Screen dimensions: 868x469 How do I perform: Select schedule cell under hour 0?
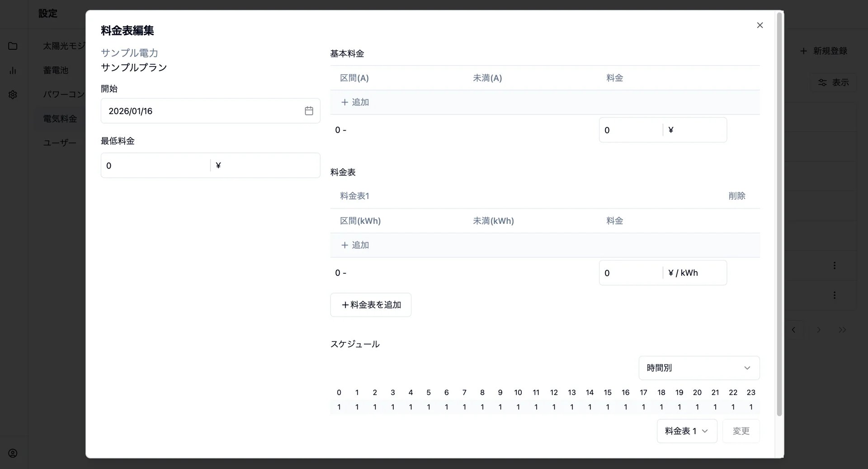[x=339, y=407]
